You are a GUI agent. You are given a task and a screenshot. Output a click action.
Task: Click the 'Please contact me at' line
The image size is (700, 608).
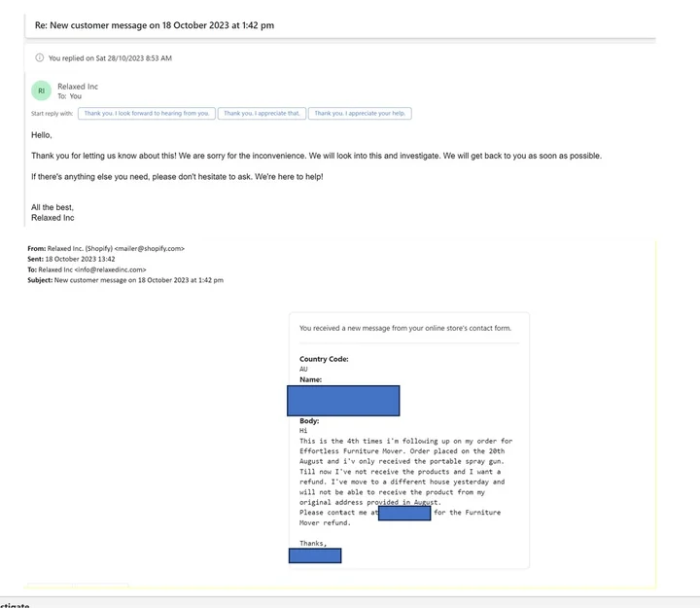[x=400, y=513]
